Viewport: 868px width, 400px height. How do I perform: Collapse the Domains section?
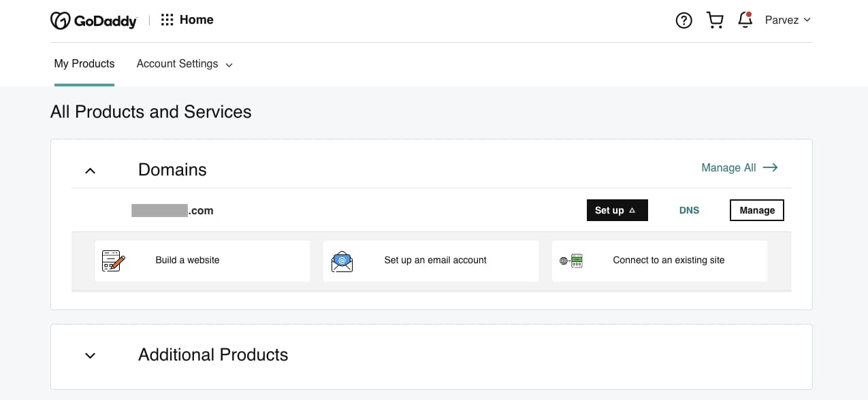90,170
